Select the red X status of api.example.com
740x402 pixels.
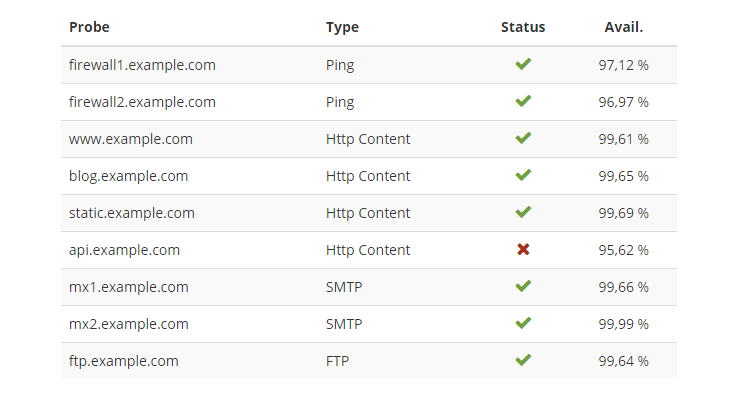point(523,249)
